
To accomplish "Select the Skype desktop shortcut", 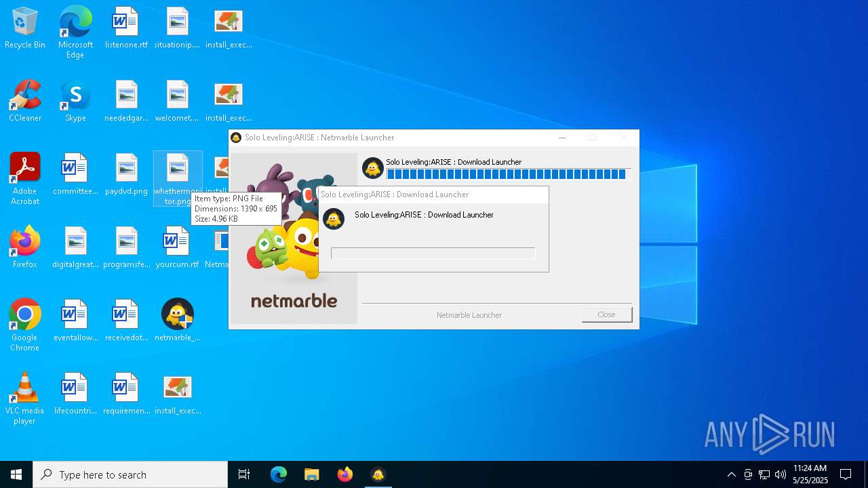I will coord(75,102).
